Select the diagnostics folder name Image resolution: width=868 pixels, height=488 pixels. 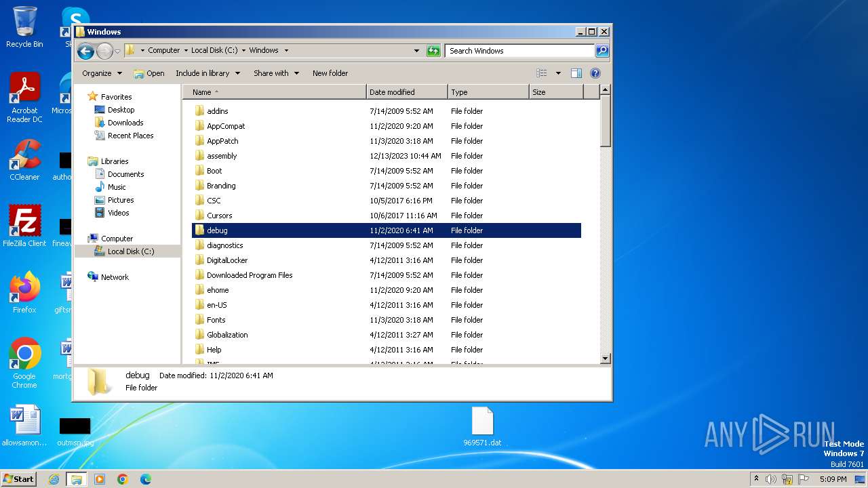(x=225, y=245)
